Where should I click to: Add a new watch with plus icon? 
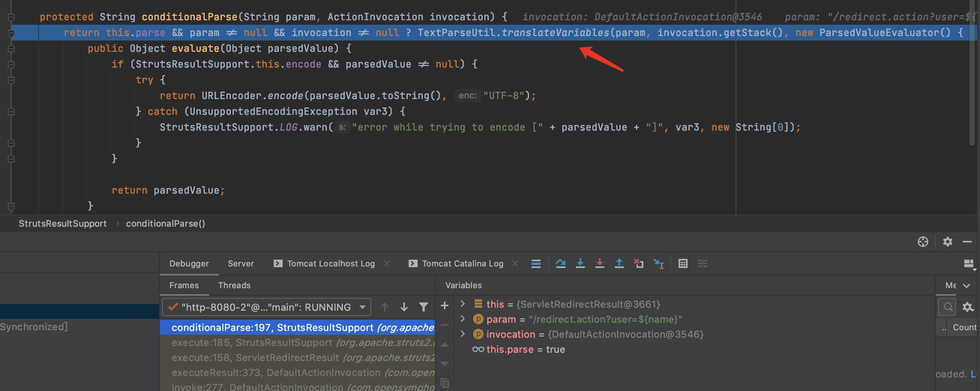point(444,305)
